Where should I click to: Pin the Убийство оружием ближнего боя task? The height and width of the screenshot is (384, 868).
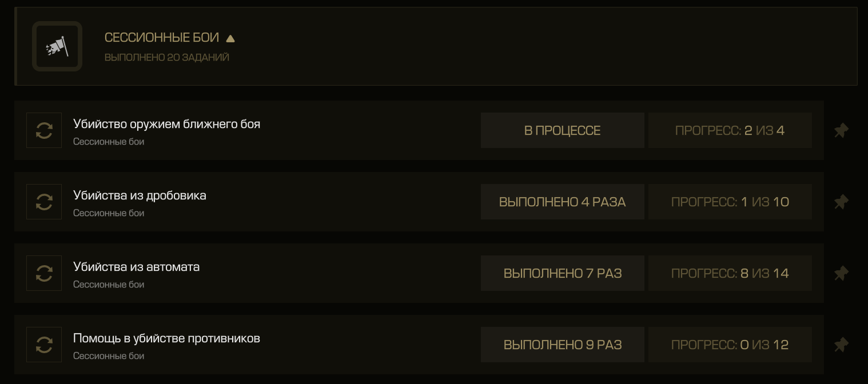coord(841,131)
